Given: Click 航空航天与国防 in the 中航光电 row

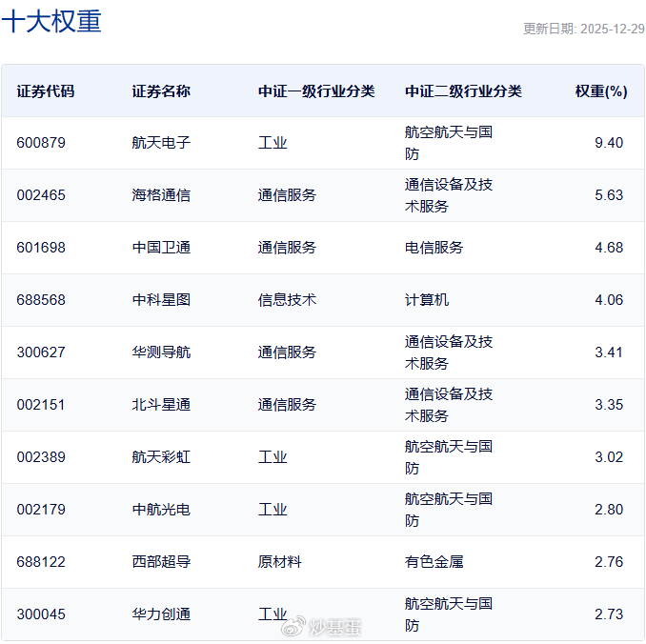Looking at the screenshot, I should point(449,510).
